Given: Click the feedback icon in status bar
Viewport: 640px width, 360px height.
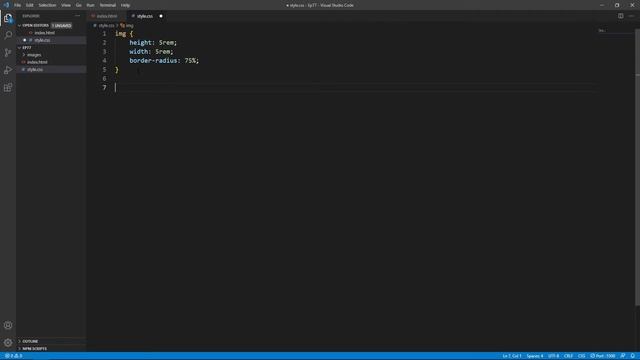Looking at the screenshot, I should tap(623, 356).
